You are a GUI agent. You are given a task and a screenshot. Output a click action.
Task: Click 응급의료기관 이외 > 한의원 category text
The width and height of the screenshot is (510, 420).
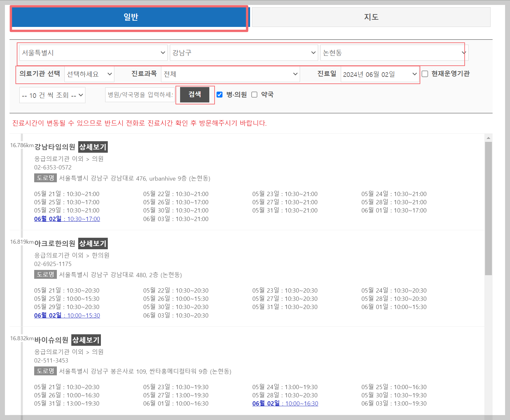coord(72,255)
